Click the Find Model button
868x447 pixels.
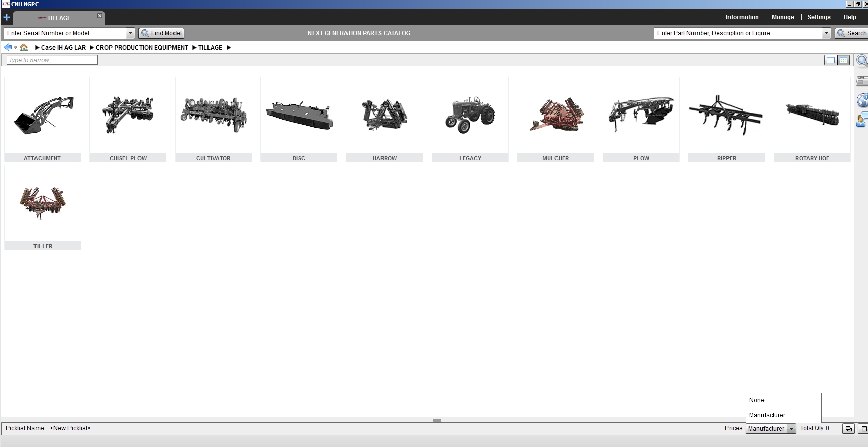tap(161, 33)
